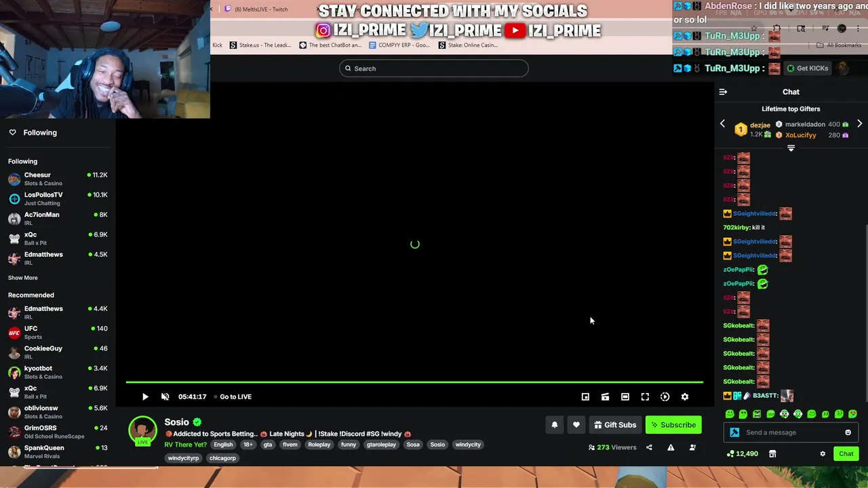This screenshot has width=868, height=488.
Task: Pick the first green quick emote
Action: (x=730, y=414)
